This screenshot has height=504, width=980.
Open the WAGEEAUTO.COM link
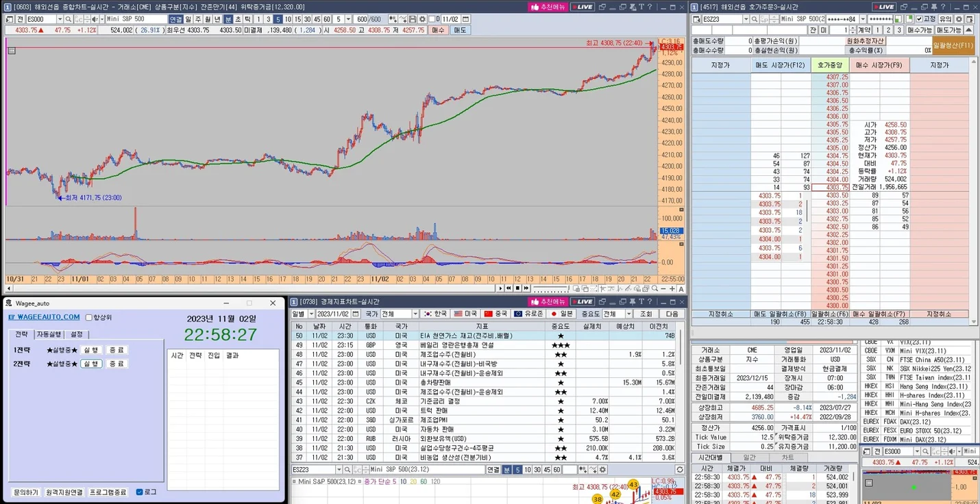pos(44,317)
